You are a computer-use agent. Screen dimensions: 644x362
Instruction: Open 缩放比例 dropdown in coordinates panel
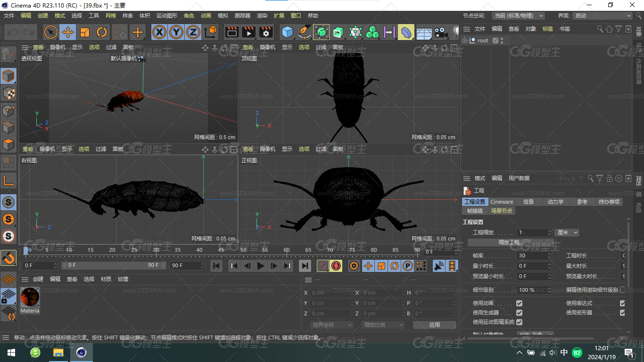383,325
